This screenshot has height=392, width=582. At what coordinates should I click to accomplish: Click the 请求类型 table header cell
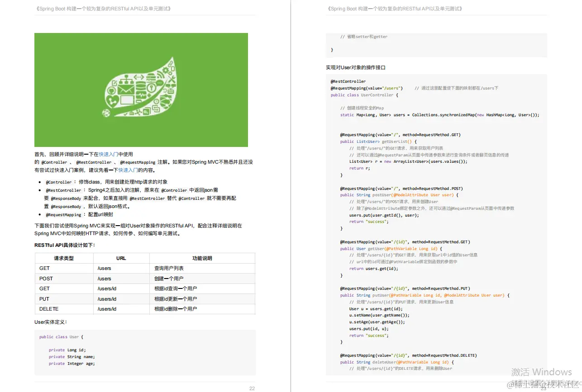click(64, 258)
